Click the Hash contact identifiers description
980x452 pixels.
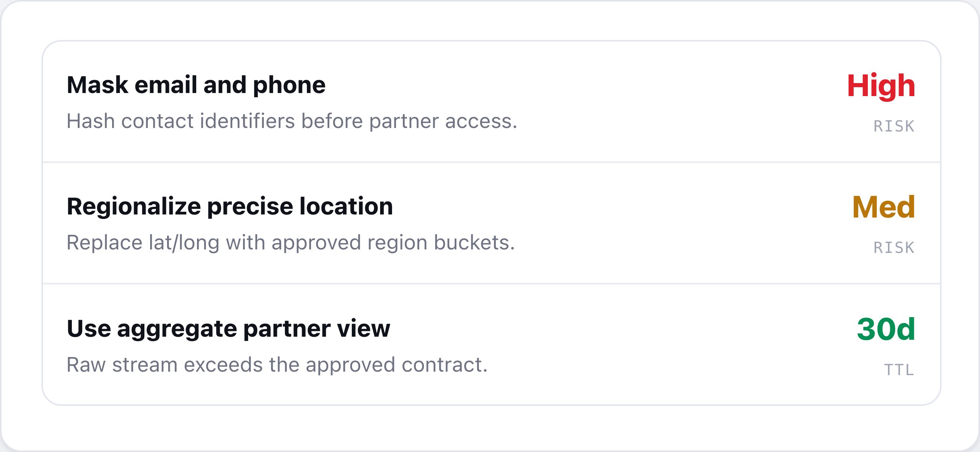tap(292, 121)
